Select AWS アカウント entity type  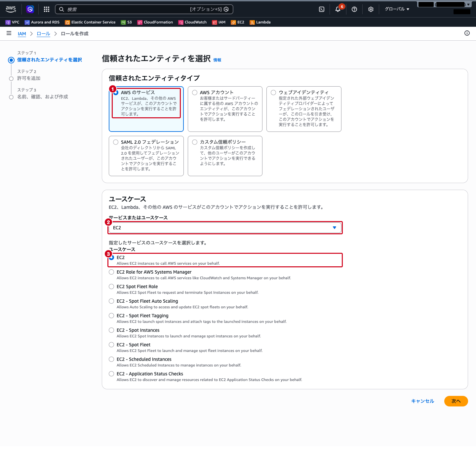click(225, 109)
